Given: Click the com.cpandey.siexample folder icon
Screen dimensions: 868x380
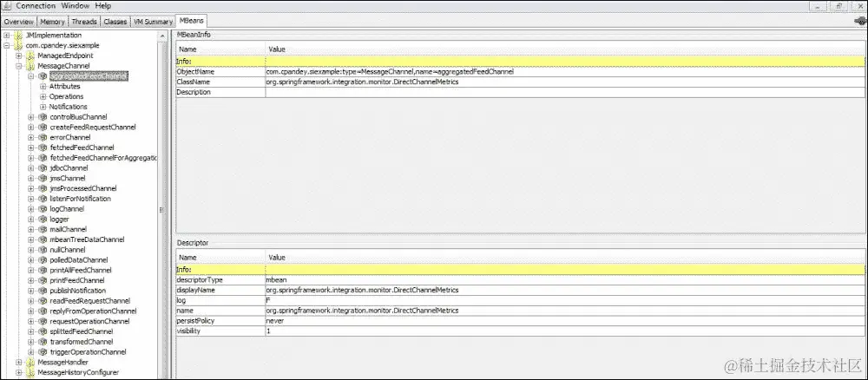Looking at the screenshot, I should coord(18,45).
